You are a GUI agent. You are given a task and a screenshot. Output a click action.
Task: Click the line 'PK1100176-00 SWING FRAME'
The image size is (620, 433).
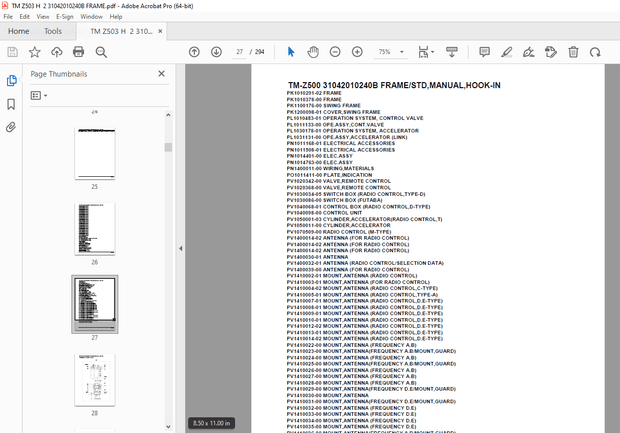click(323, 106)
